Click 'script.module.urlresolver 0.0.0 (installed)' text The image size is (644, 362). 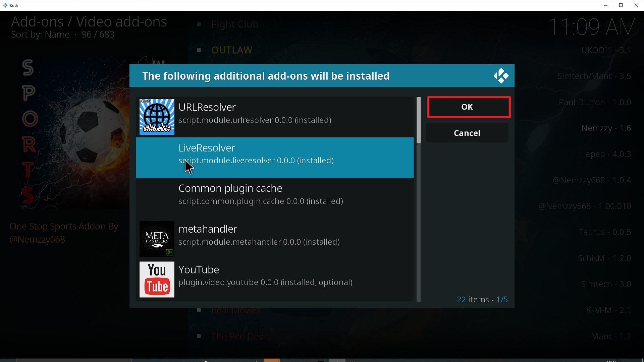255,120
